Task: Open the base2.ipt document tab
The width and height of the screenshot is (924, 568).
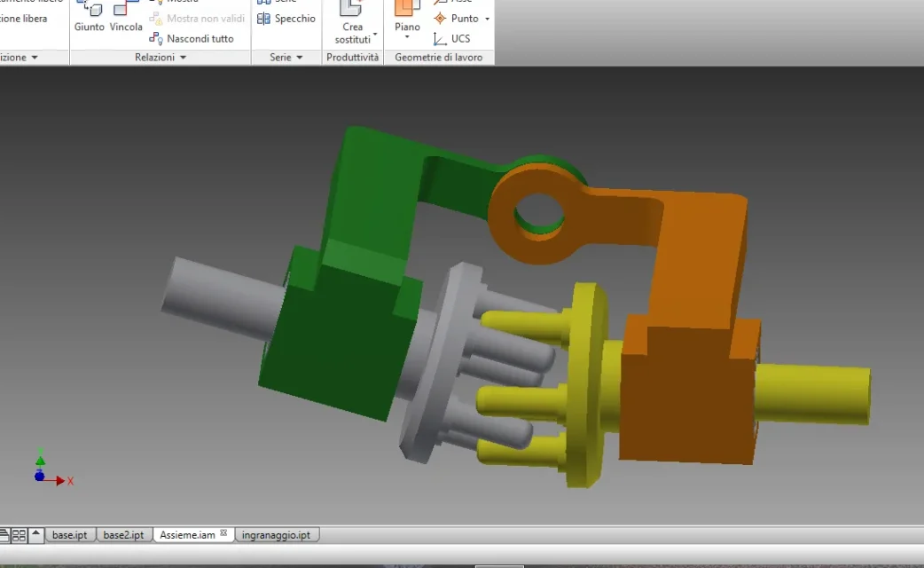Action: pyautogui.click(x=124, y=535)
